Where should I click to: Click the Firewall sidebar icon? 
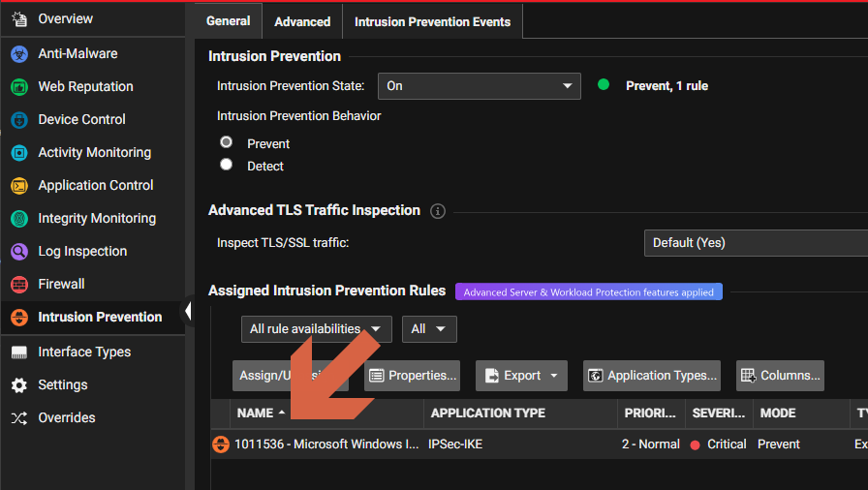point(19,285)
